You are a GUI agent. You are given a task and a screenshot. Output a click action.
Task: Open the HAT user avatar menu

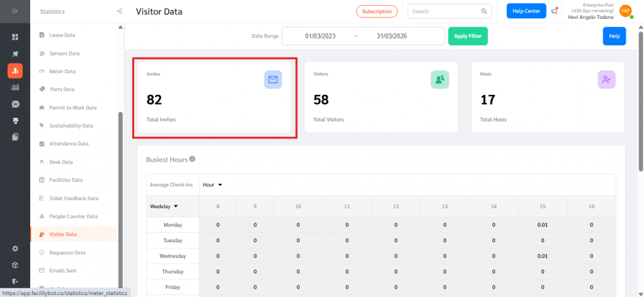[625, 11]
